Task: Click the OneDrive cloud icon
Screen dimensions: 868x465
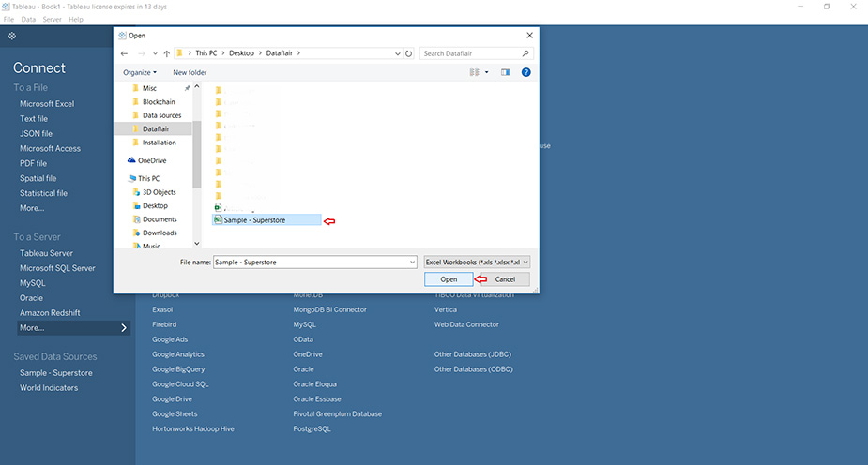Action: click(x=131, y=160)
